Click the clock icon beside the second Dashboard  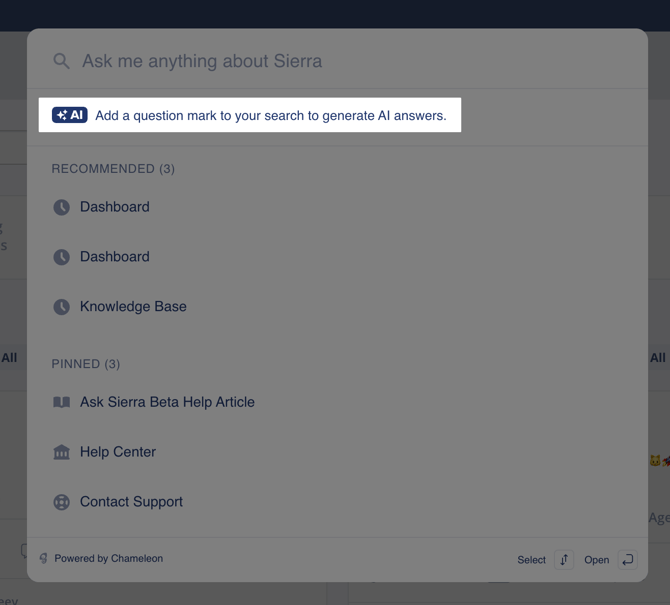coord(62,257)
